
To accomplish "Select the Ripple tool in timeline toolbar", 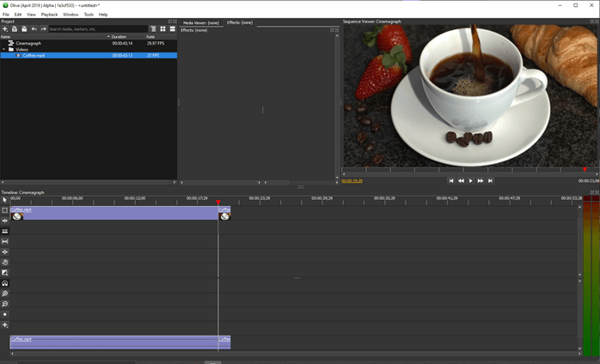I will pos(4,221).
